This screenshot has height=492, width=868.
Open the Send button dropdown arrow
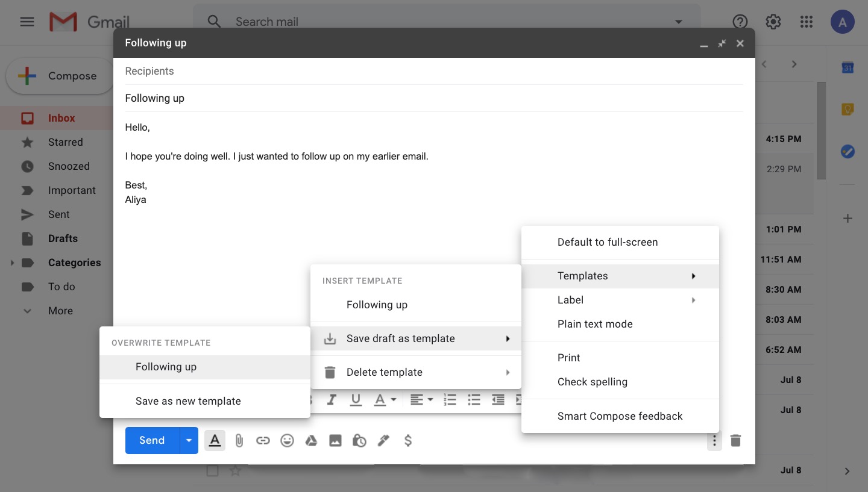tap(189, 441)
